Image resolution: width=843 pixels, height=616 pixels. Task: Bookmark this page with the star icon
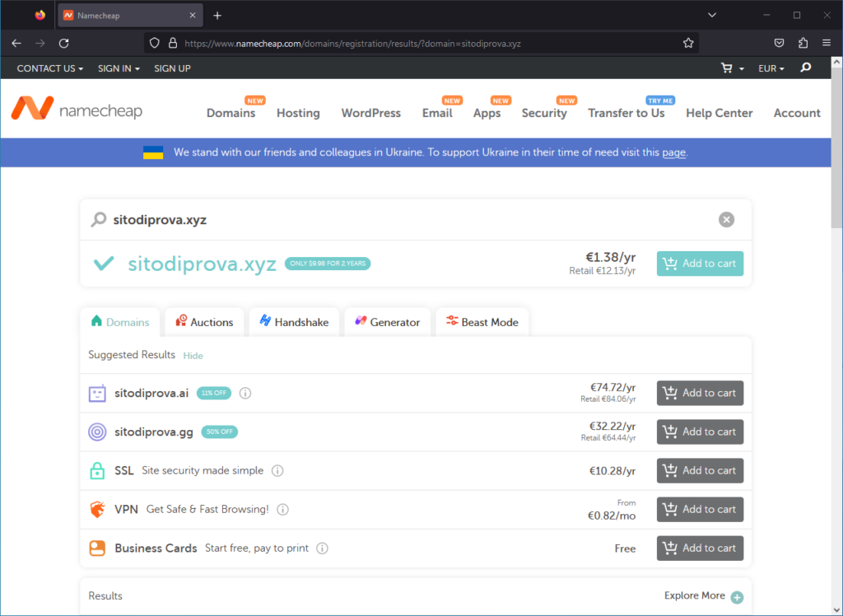[688, 43]
